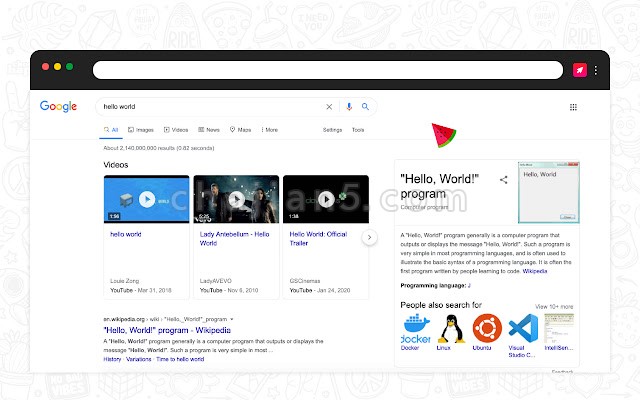640x400 pixels.
Task: Select the All search tab
Action: [111, 130]
